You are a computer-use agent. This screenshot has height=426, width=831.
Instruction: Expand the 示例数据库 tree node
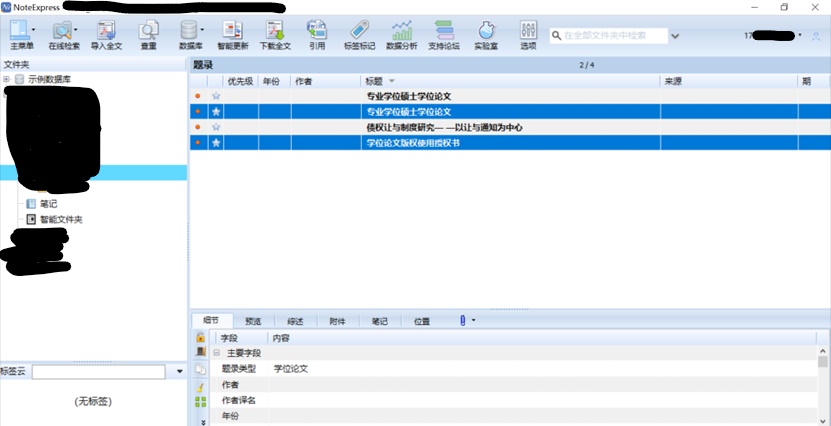click(7, 79)
